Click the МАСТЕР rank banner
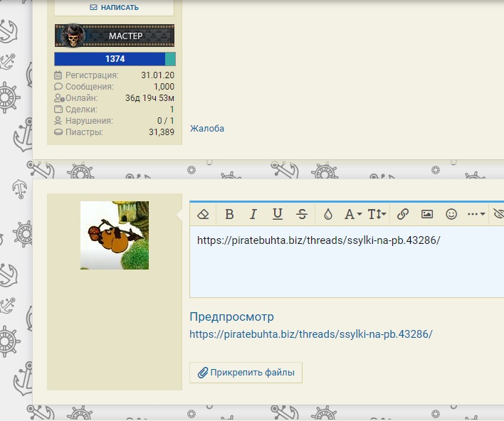504x421 pixels. click(x=115, y=36)
